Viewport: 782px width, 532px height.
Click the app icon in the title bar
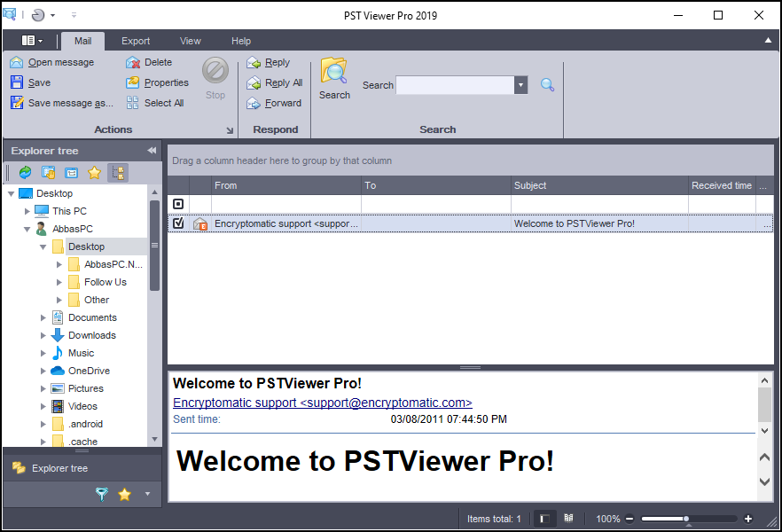pos(10,14)
